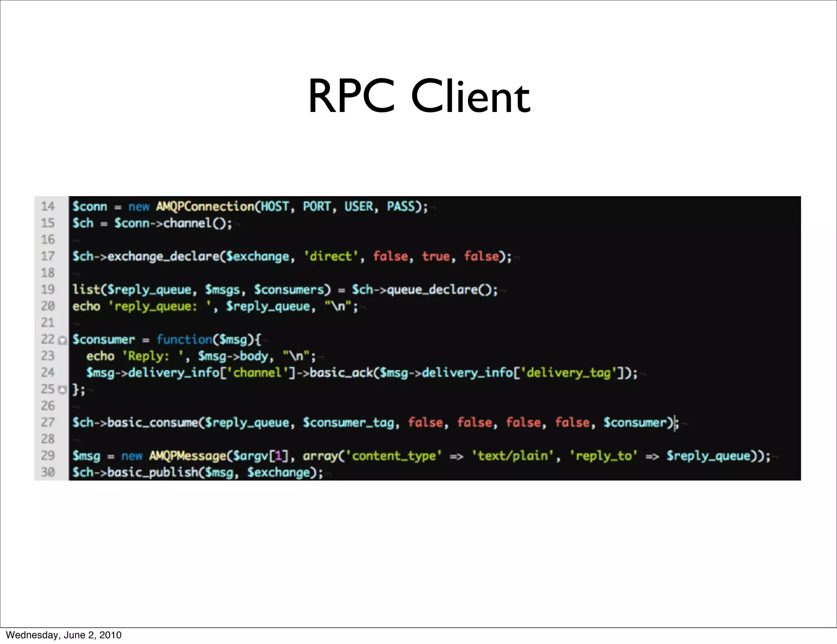Click line number 19 in the gutter
This screenshot has width=837, height=644.
pos(48,289)
